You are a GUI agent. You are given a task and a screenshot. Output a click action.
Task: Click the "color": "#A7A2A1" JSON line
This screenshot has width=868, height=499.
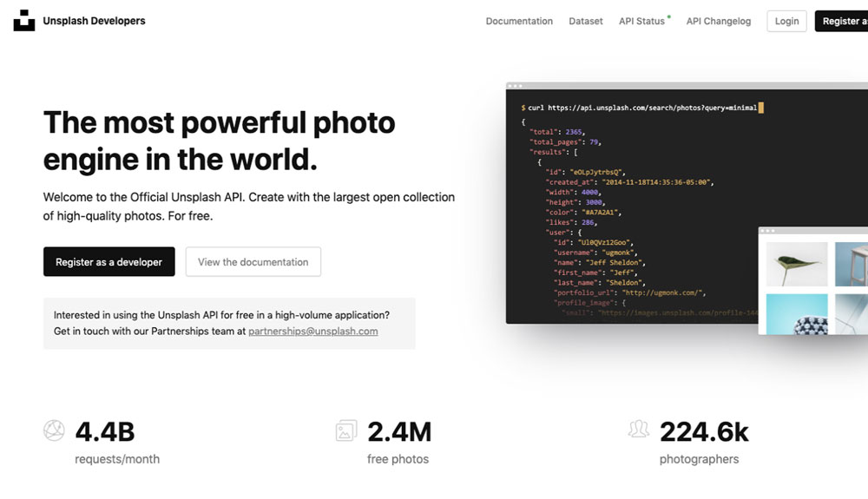pos(583,212)
